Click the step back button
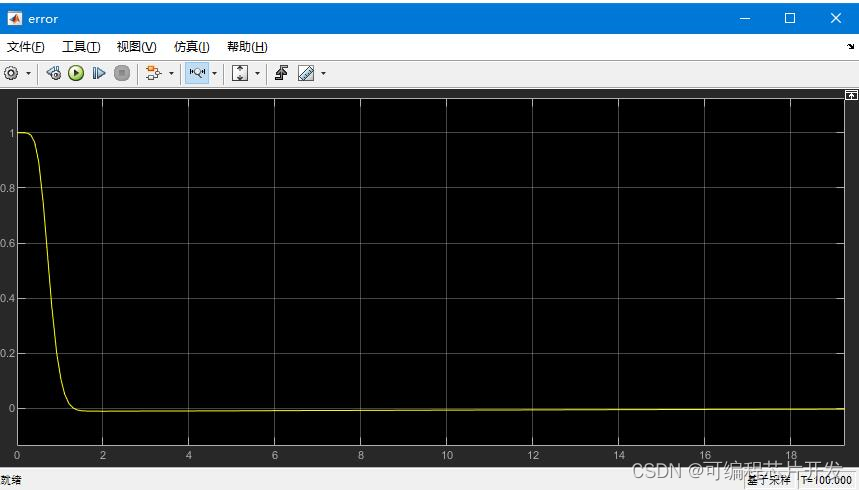 pyautogui.click(x=53, y=73)
